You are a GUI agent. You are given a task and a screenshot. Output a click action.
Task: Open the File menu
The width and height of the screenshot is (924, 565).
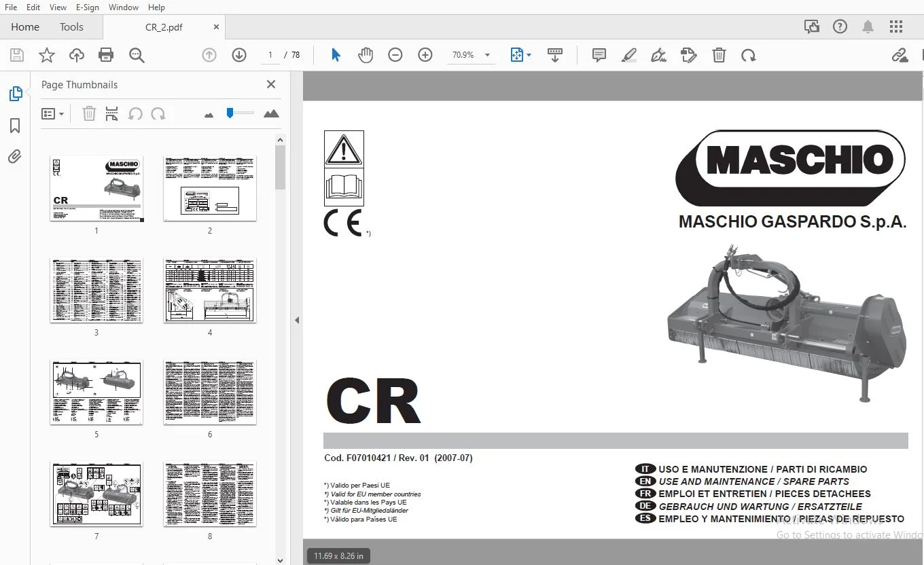(11, 7)
